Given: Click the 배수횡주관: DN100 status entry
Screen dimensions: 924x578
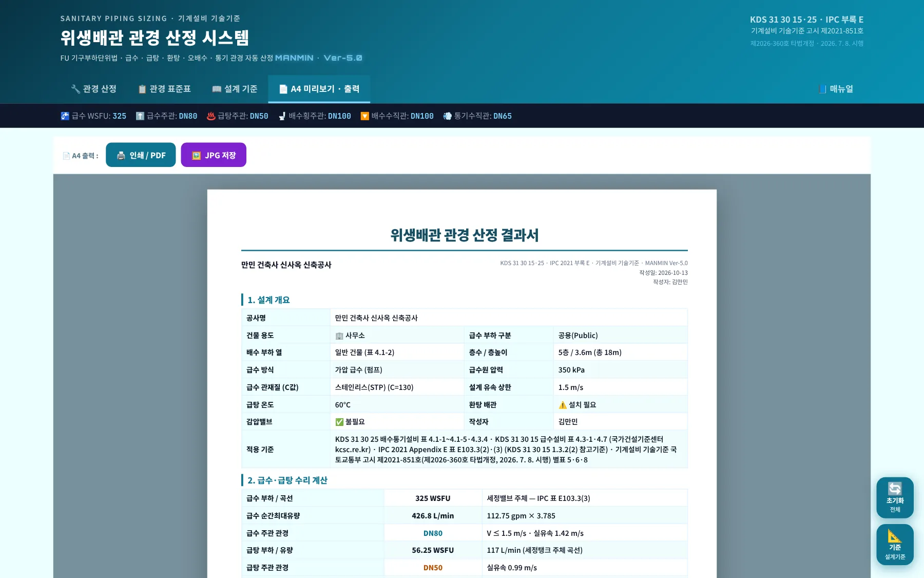Looking at the screenshot, I should pyautogui.click(x=314, y=116).
